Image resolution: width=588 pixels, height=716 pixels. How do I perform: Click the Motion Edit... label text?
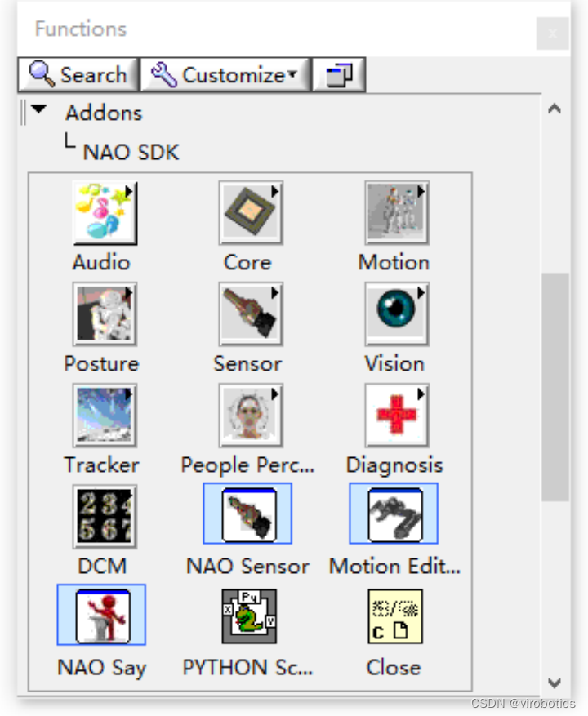coord(394,567)
